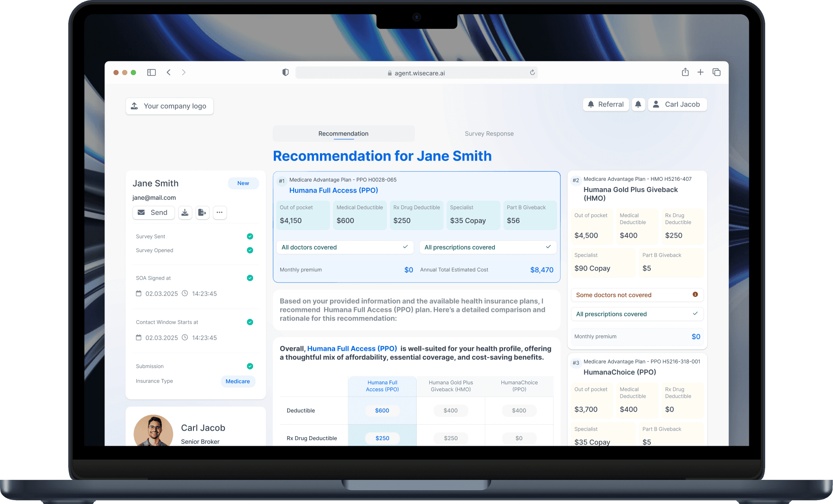
Task: Switch to the Recommendation tab
Action: (x=343, y=134)
